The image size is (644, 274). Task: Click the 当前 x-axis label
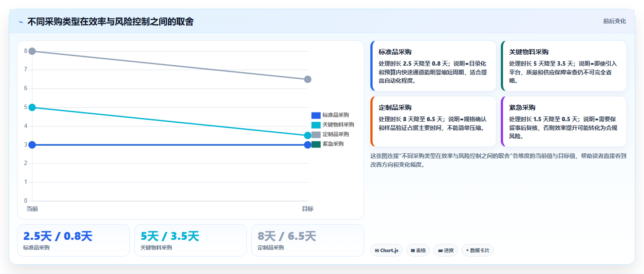point(32,209)
